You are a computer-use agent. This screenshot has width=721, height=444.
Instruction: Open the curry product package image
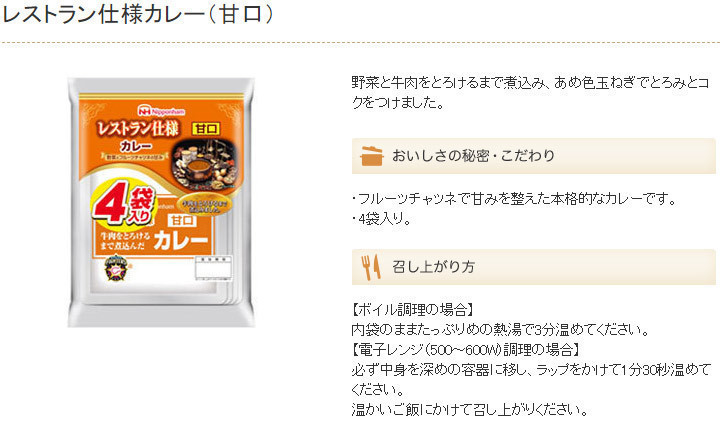click(161, 203)
